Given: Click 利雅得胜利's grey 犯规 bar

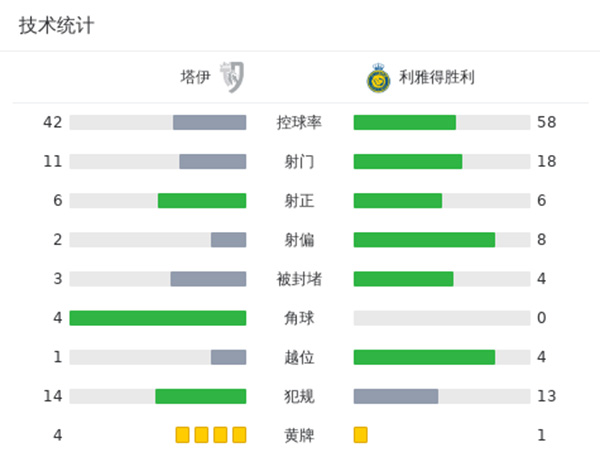Looking at the screenshot, I should click(396, 396).
